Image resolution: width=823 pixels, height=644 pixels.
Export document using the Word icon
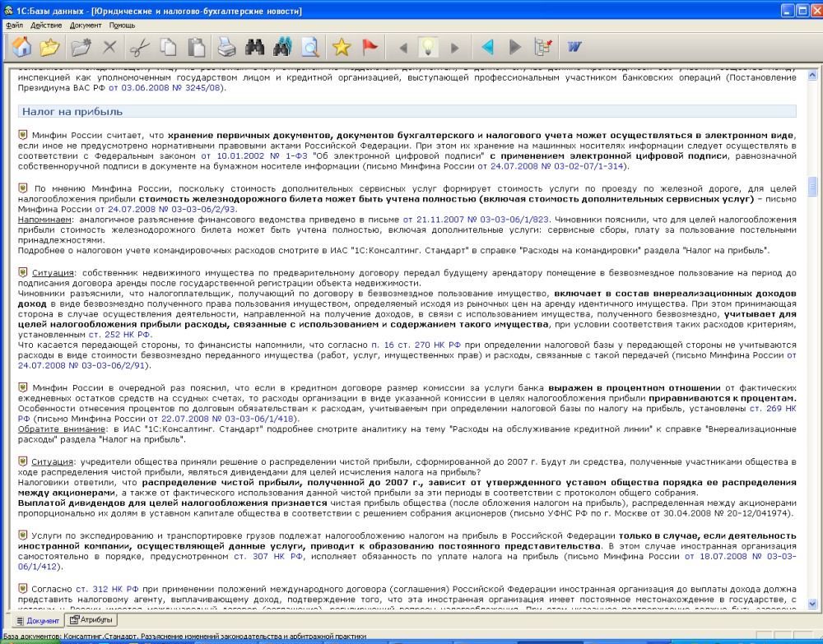point(574,47)
